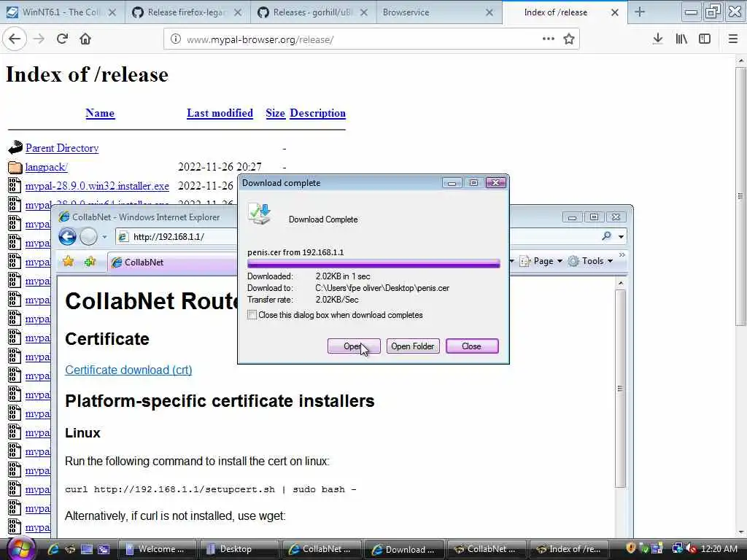Click the Show Desktop quick launch icon
This screenshot has width=747, height=560.
87,549
